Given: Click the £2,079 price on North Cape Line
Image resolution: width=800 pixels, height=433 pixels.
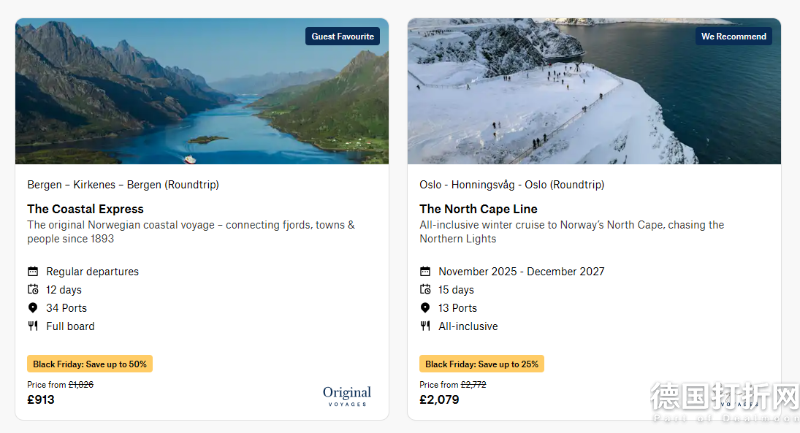Looking at the screenshot, I should [x=439, y=400].
